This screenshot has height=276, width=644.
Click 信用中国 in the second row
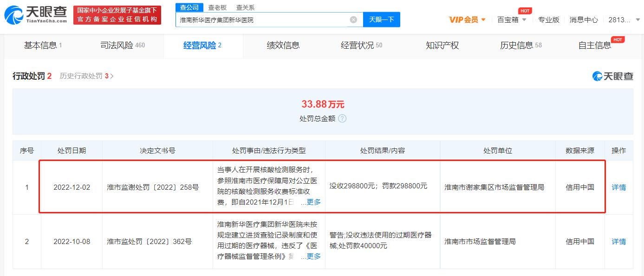579,242
